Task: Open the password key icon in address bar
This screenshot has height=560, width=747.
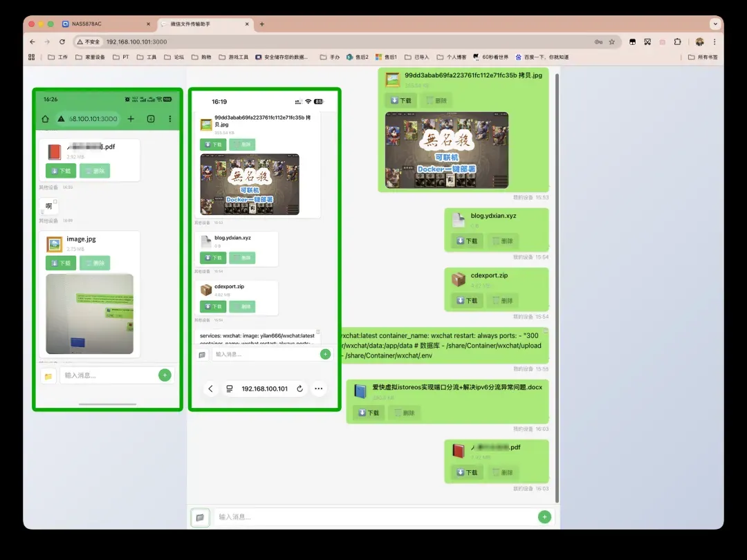Action: click(598, 42)
